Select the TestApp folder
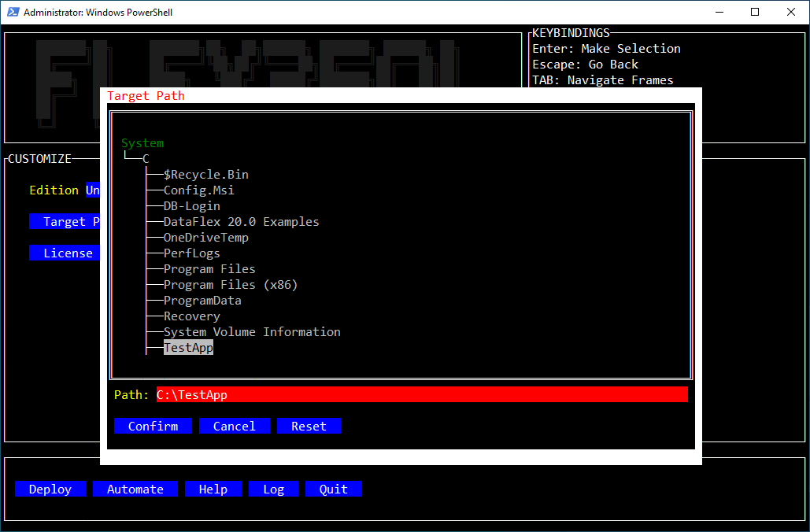810x532 pixels. pos(188,348)
